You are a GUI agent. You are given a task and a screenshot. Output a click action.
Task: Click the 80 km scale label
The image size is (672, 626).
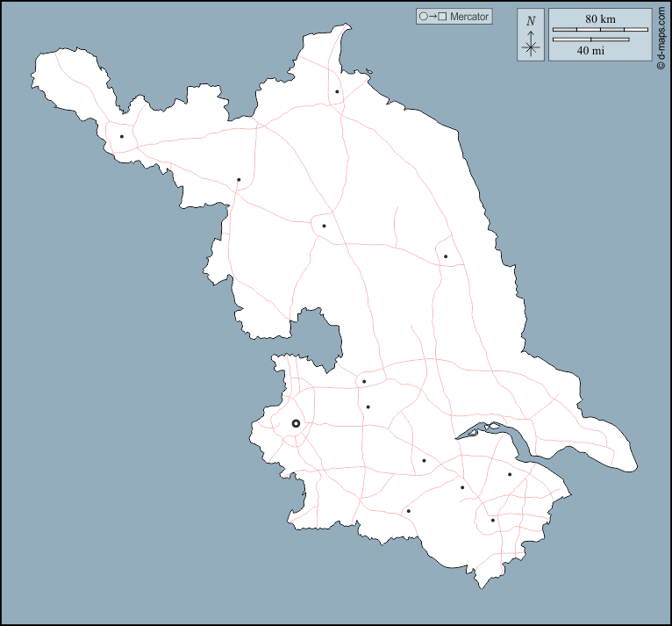coord(600,18)
